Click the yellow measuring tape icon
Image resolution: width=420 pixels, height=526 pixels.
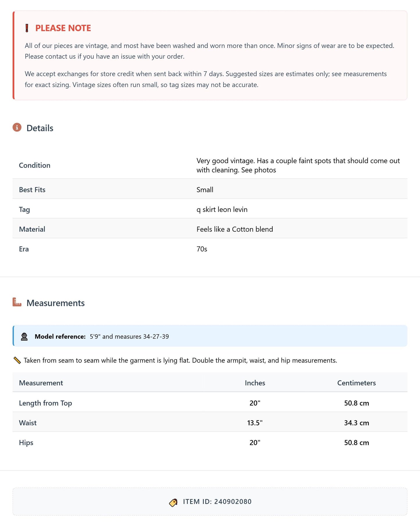(17, 360)
